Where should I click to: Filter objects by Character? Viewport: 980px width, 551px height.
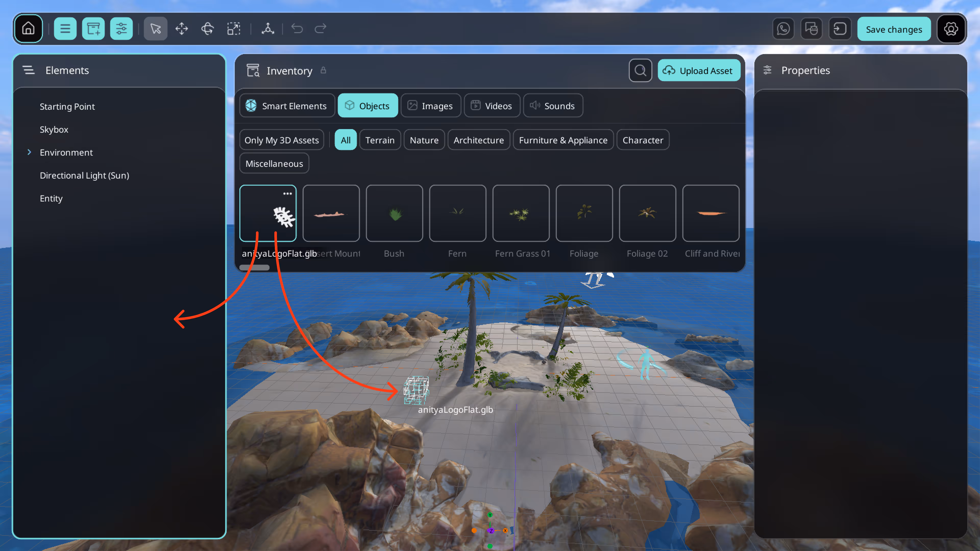tap(643, 140)
